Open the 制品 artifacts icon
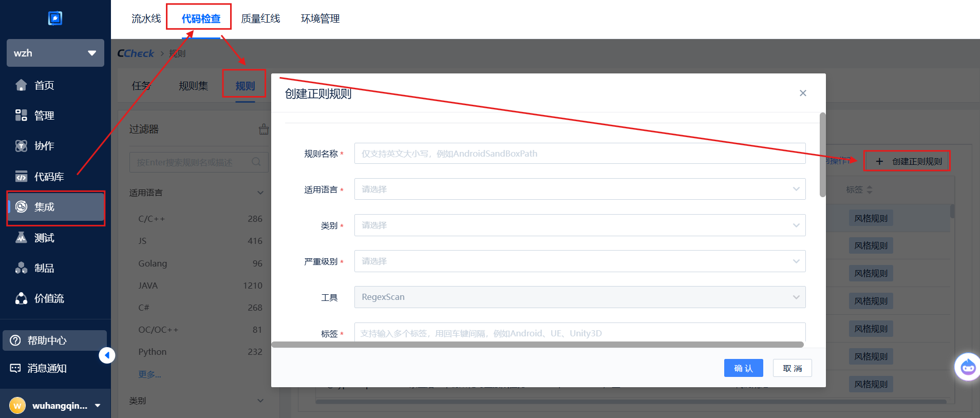 21,268
